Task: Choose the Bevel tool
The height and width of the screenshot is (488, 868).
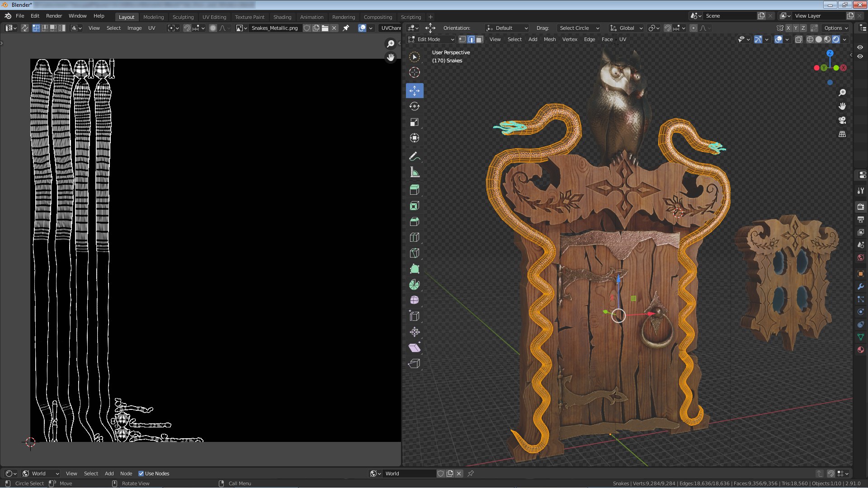Action: pos(414,221)
